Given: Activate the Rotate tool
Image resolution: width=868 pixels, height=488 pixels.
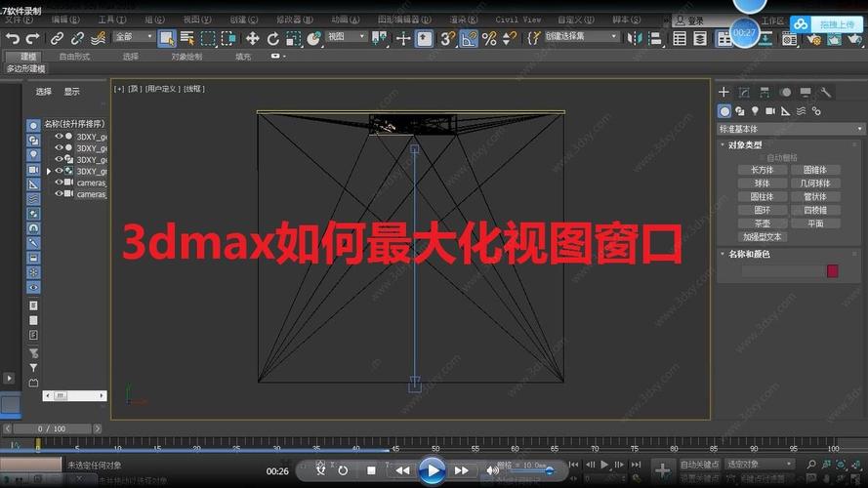Looking at the screenshot, I should pyautogui.click(x=273, y=38).
